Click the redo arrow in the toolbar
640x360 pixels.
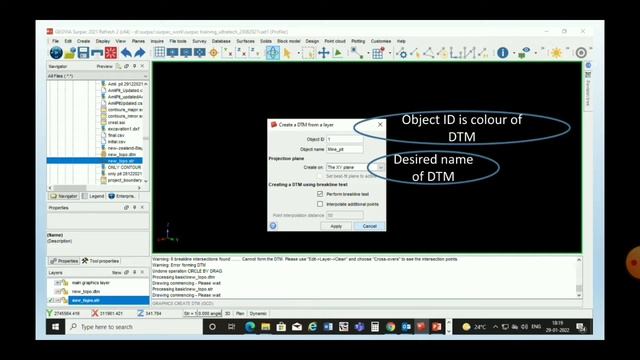click(x=140, y=53)
